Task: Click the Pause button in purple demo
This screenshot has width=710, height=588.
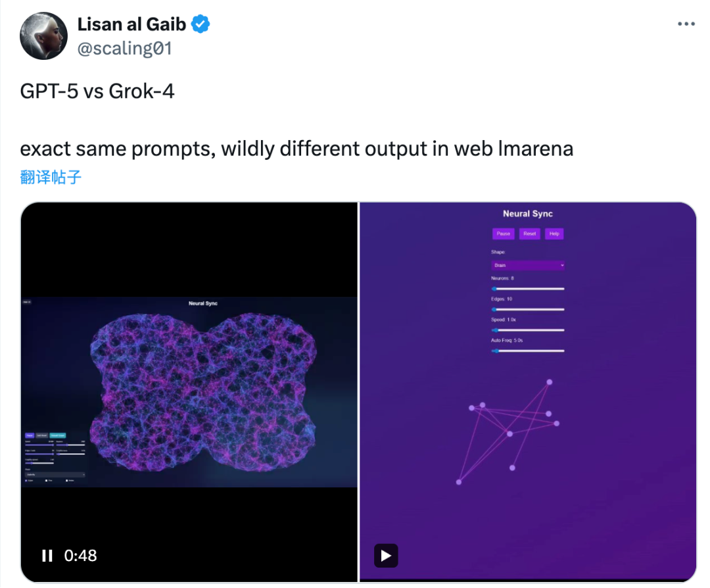Action: click(503, 233)
